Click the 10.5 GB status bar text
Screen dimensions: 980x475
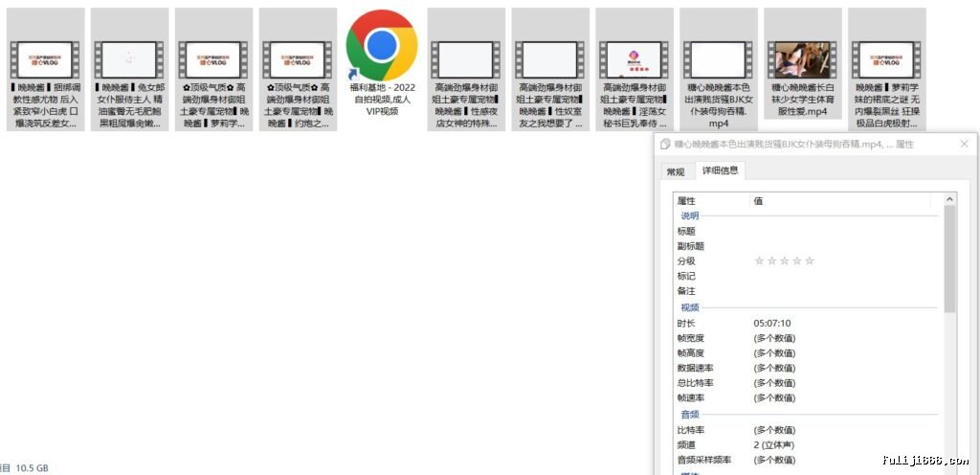coord(32,468)
